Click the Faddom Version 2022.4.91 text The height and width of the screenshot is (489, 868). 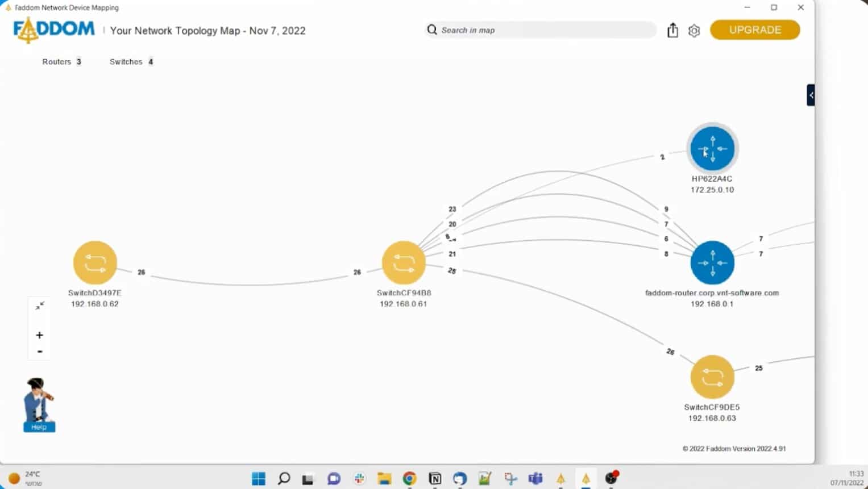tap(734, 449)
